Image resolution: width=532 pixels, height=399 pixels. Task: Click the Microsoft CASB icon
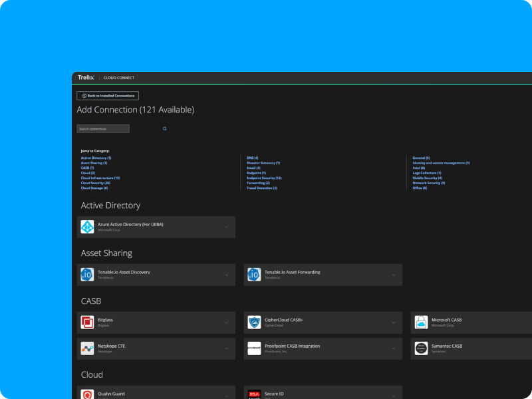421,323
